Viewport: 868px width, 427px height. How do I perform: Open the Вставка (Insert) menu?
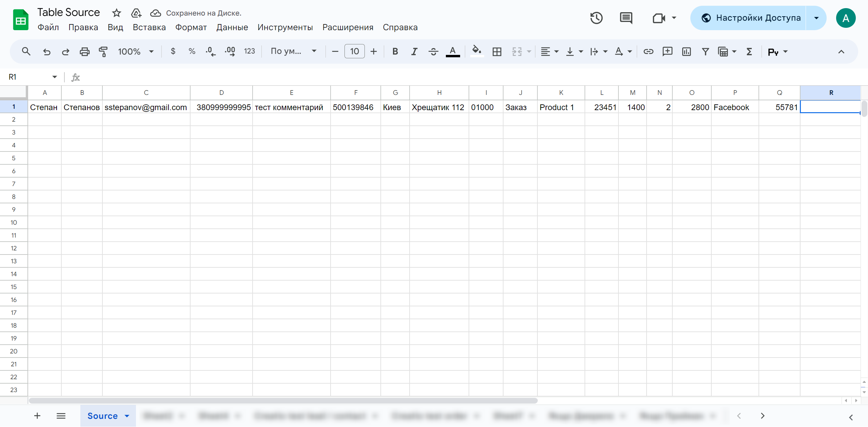[x=149, y=26]
